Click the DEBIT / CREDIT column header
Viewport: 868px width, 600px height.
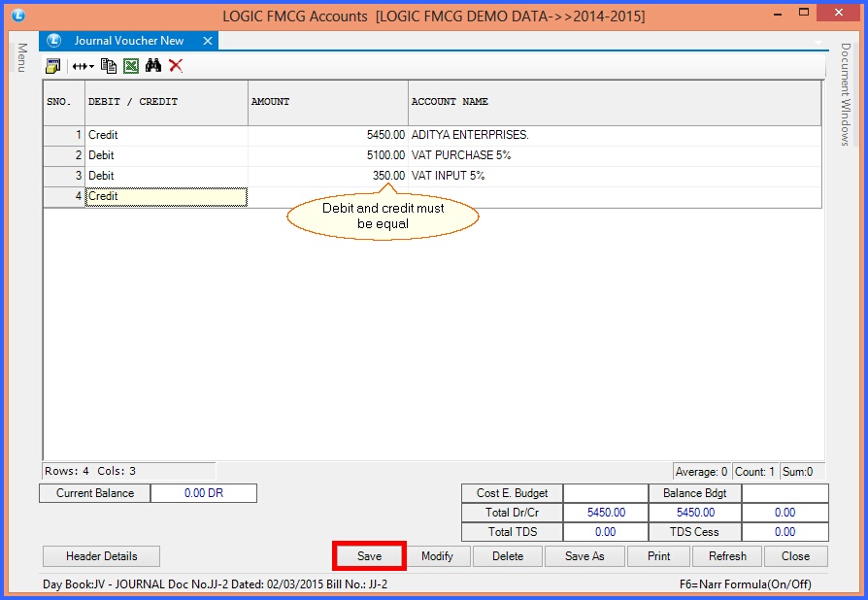click(166, 102)
